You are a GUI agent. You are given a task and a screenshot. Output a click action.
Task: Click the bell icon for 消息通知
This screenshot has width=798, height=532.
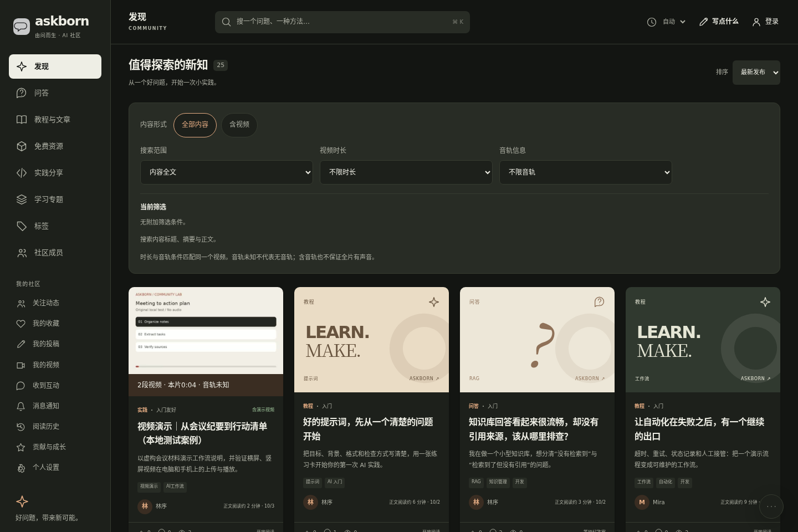(x=21, y=406)
